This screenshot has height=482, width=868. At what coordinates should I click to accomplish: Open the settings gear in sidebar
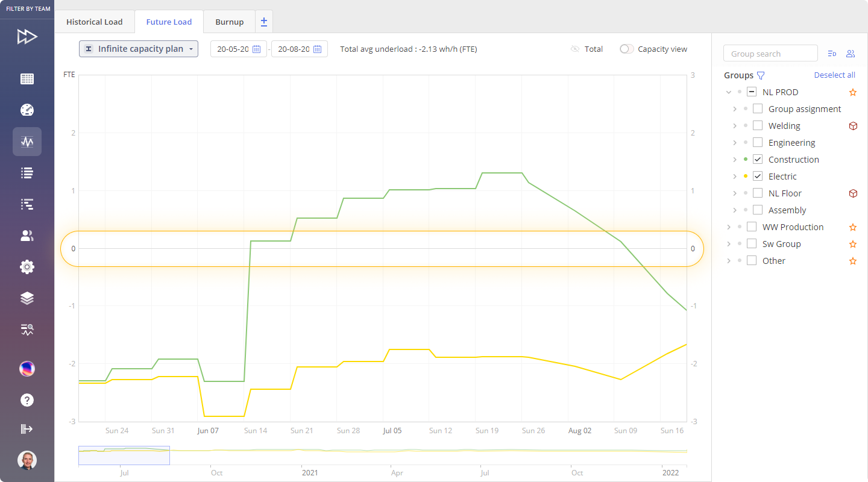27,267
